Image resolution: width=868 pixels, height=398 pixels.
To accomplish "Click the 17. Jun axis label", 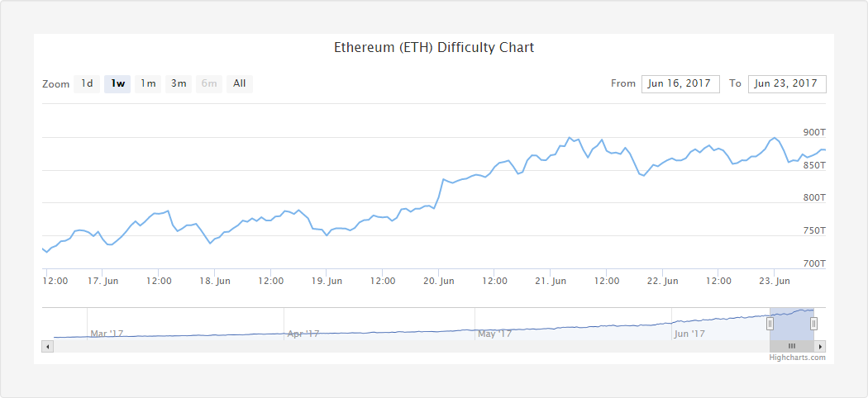I will (x=103, y=282).
